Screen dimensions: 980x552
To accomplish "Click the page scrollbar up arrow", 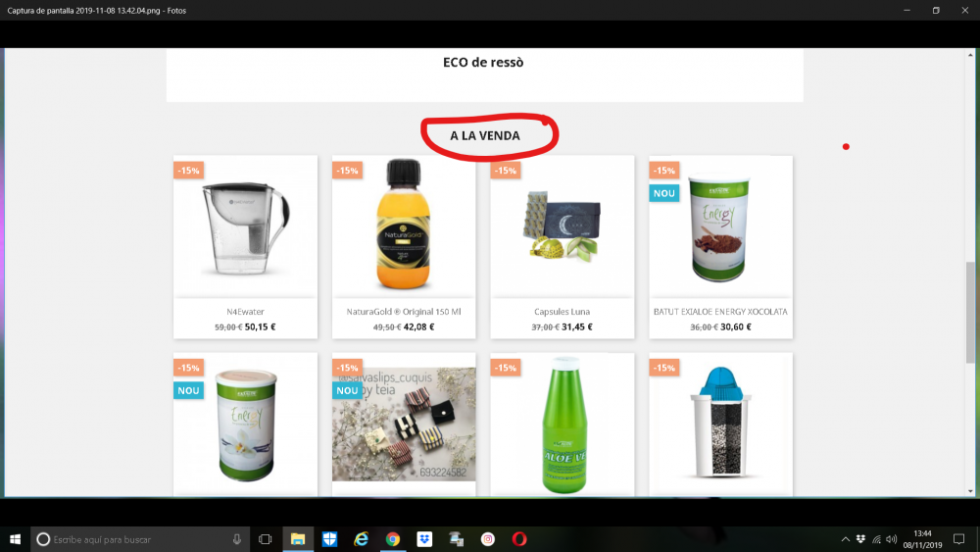I will tap(970, 55).
